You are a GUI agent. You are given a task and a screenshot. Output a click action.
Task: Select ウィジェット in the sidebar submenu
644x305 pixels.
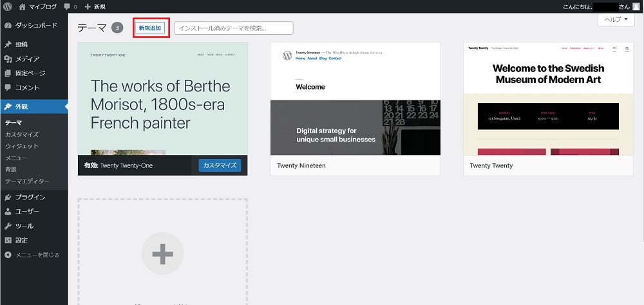tap(22, 146)
